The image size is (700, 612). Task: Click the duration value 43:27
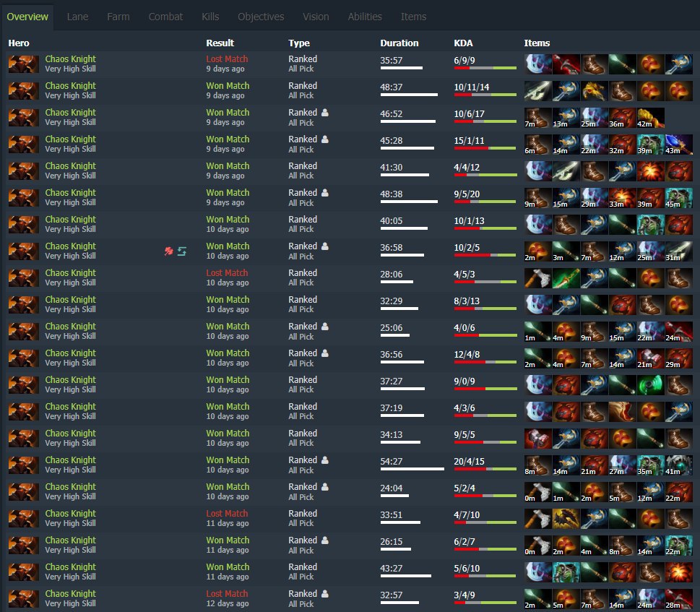392,568
